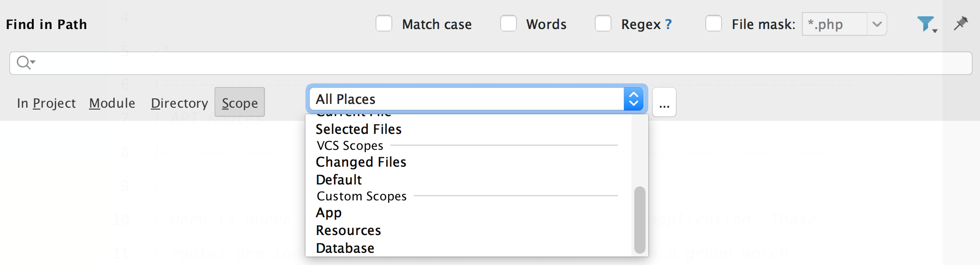Screen dimensions: 980x265
Task: Toggle the Words checkbox
Action: coord(508,23)
